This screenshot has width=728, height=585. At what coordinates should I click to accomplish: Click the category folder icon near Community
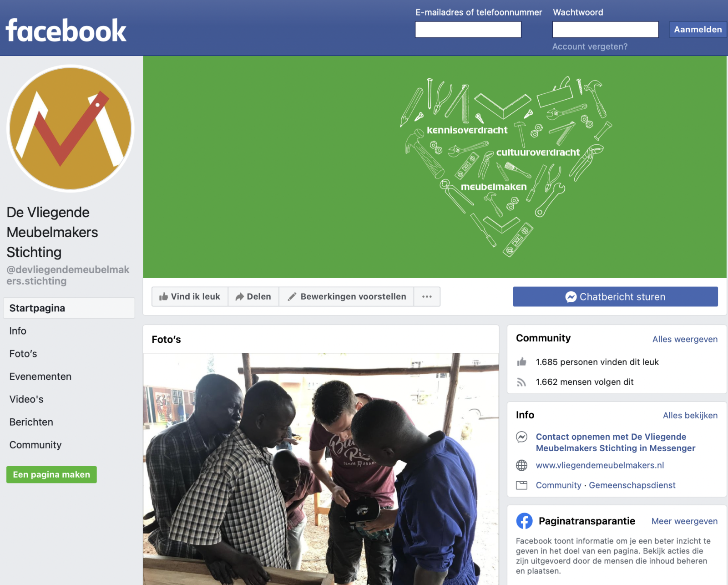[521, 485]
